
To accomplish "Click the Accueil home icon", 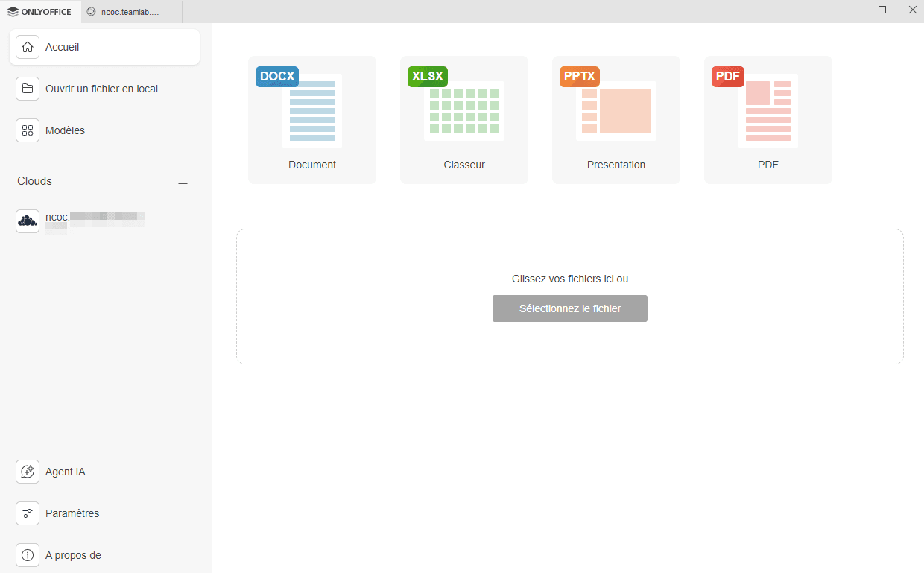I will tap(28, 47).
